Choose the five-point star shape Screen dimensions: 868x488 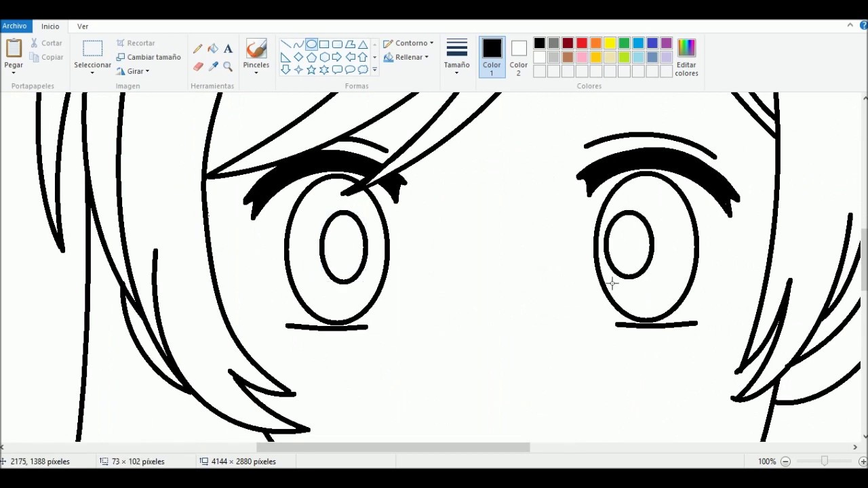point(311,70)
